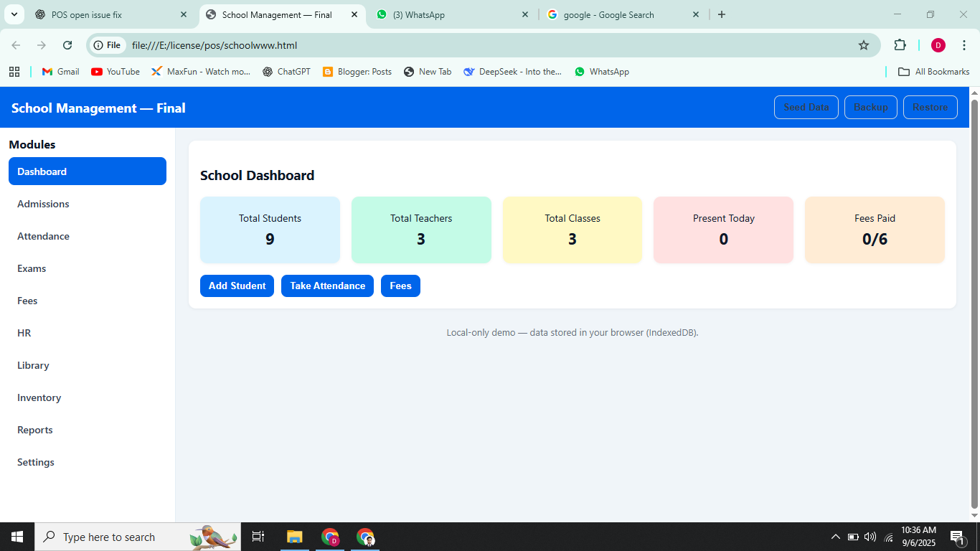Click the Fees Paid 0/6 card
The width and height of the screenshot is (980, 551).
[874, 230]
